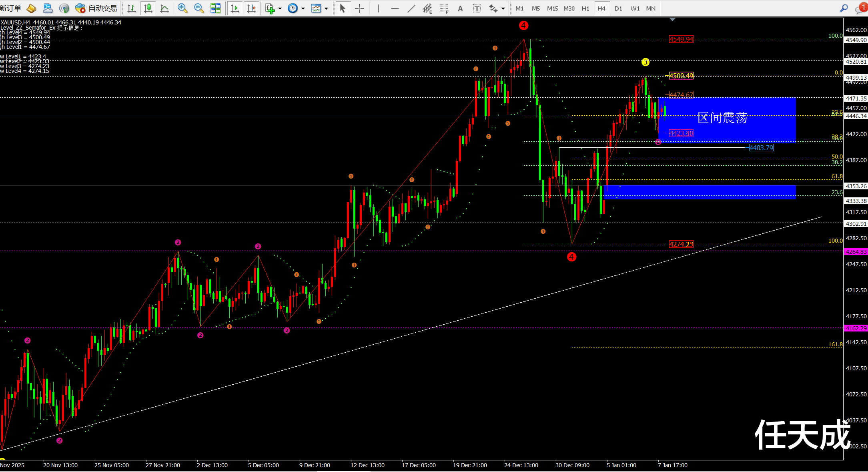Select the equidistant channel tool
The height and width of the screenshot is (472, 868).
pyautogui.click(x=427, y=8)
